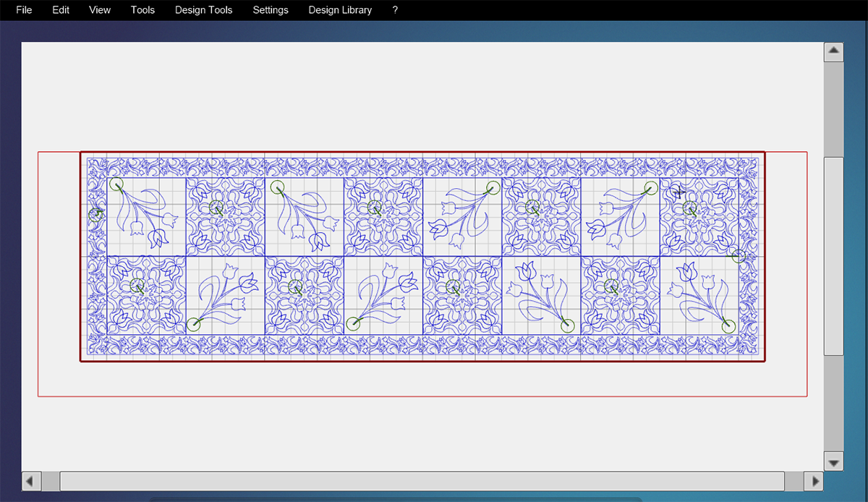Open the question mark help menu
Viewport: 868px width, 502px height.
pyautogui.click(x=395, y=10)
